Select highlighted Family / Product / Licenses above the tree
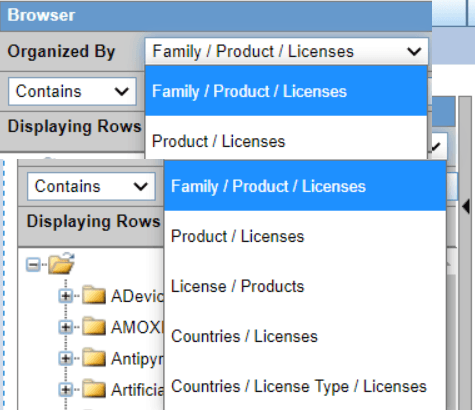The height and width of the screenshot is (410, 475). pos(305,186)
